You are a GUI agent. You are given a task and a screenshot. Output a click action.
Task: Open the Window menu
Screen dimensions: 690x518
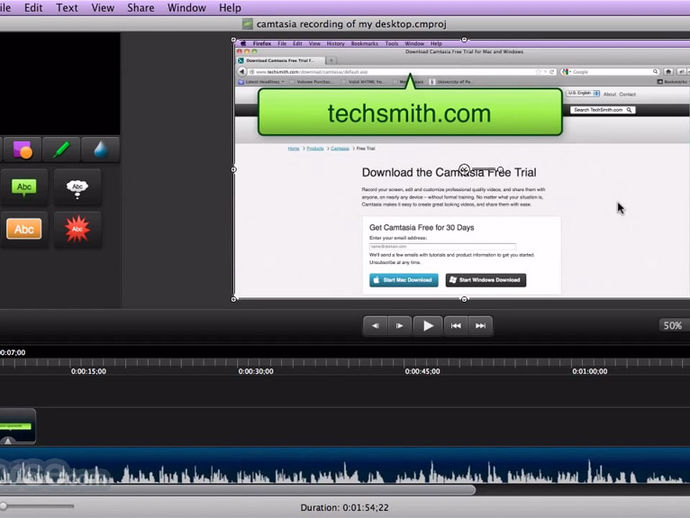[x=187, y=8]
